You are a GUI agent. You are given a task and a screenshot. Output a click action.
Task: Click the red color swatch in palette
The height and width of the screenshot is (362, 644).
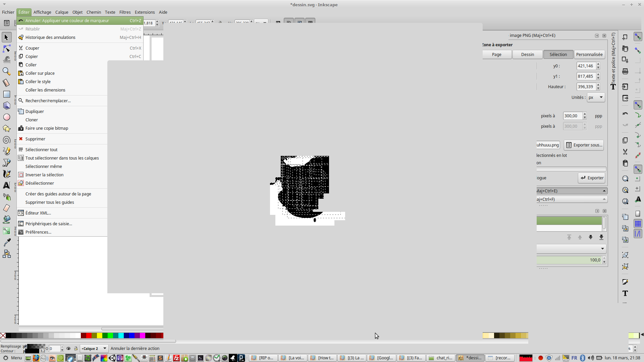click(x=89, y=336)
